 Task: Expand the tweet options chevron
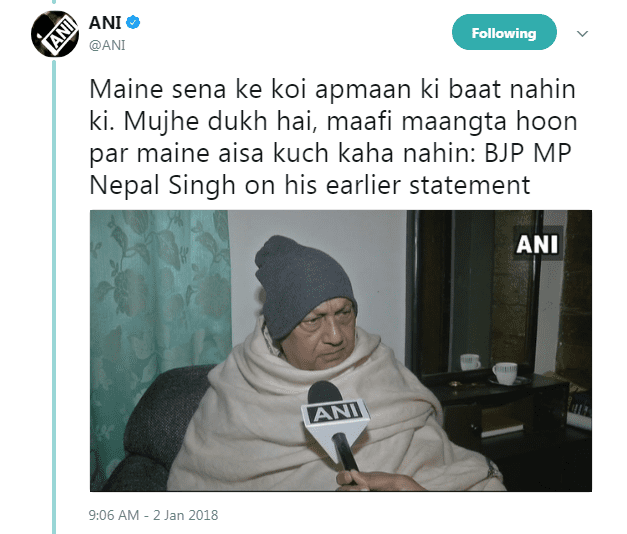[582, 34]
